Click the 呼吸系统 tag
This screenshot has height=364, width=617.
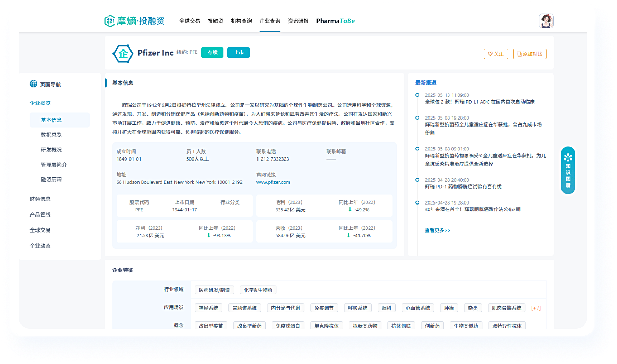(358, 308)
